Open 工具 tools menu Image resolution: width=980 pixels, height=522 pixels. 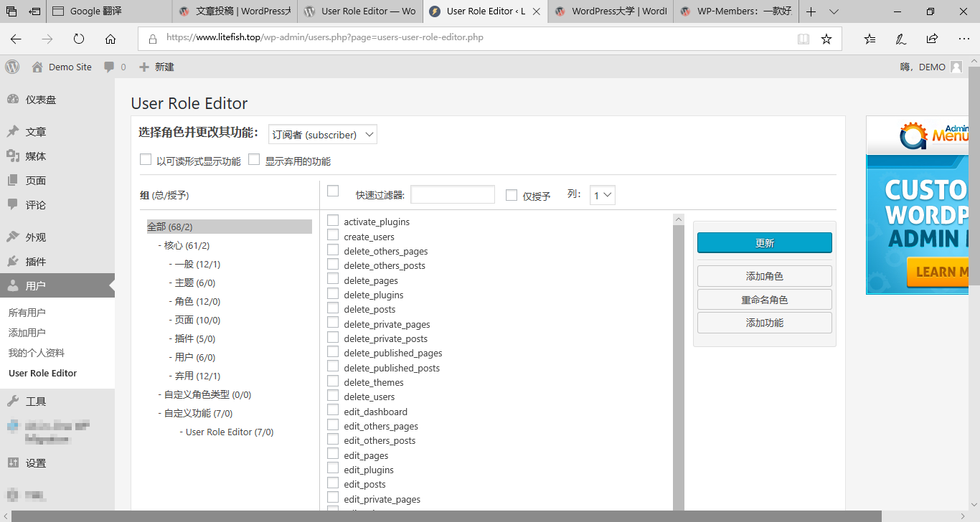tap(57, 402)
